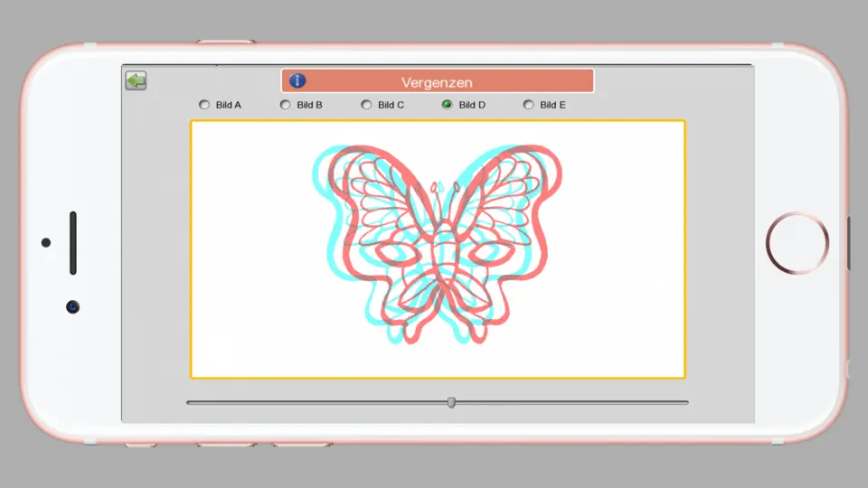Go back with the green arrow icon
The image size is (868, 488).
coord(136,80)
